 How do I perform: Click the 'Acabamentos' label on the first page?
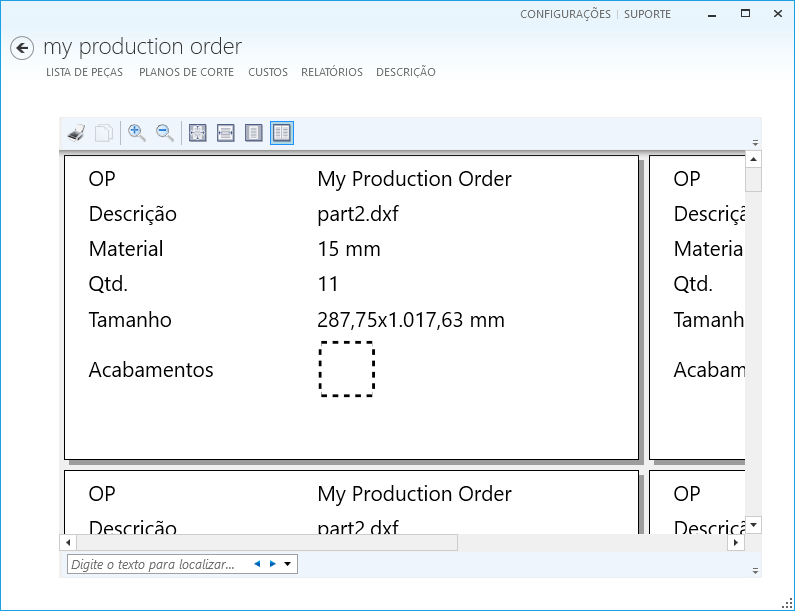point(151,370)
